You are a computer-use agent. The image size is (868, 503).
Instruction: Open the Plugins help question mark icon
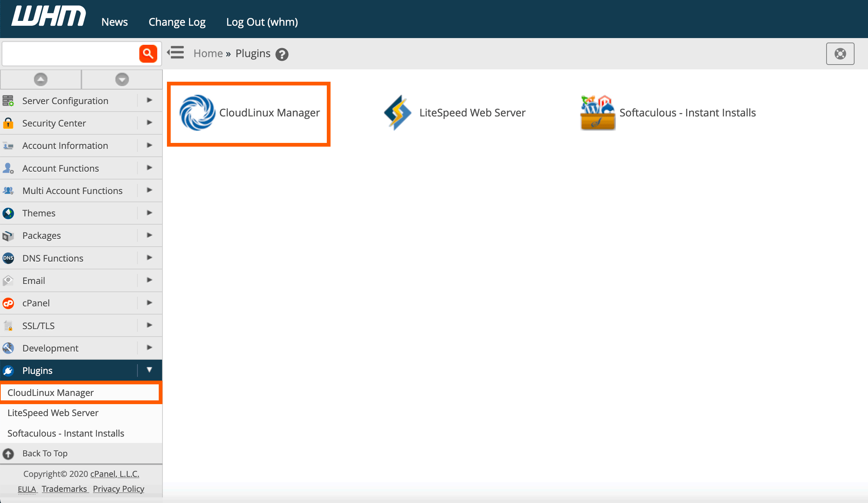coord(282,54)
